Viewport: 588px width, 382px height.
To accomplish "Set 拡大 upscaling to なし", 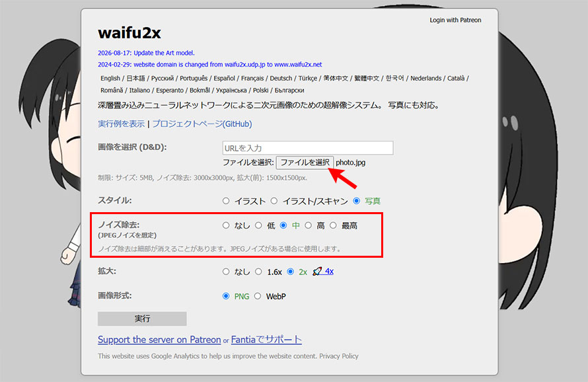I will coord(226,272).
